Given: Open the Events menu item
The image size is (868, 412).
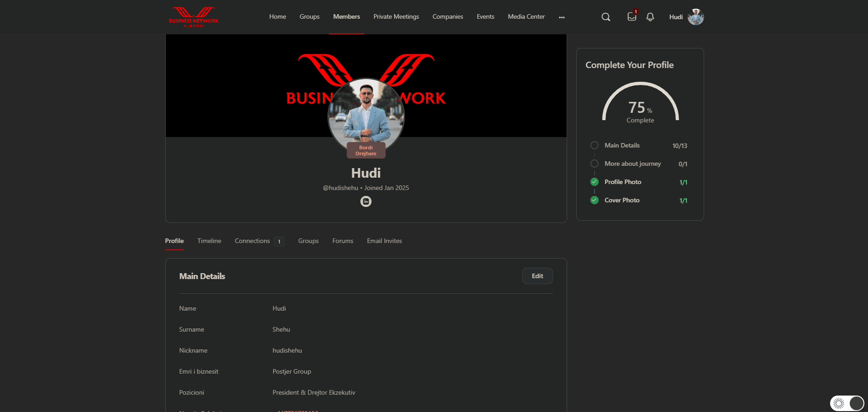Looking at the screenshot, I should click(x=485, y=16).
